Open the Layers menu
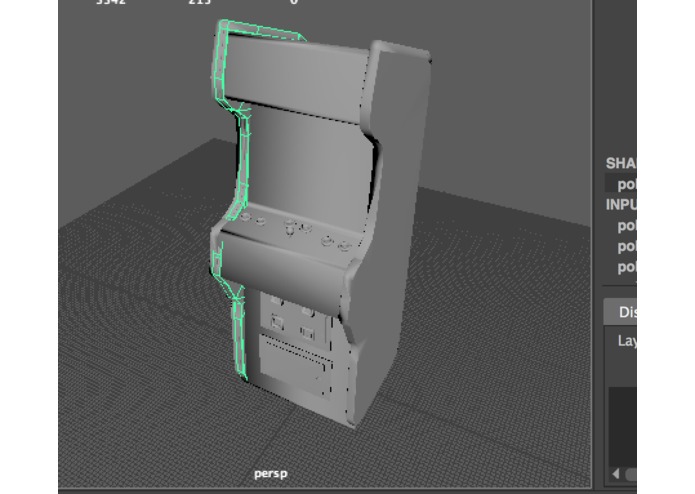695x494 pixels. point(627,340)
